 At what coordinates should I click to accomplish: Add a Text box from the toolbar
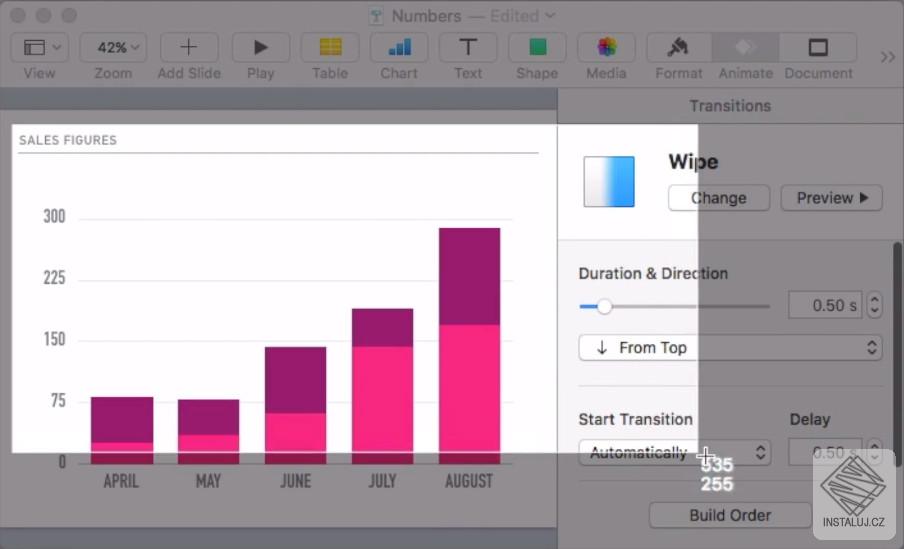(x=468, y=47)
